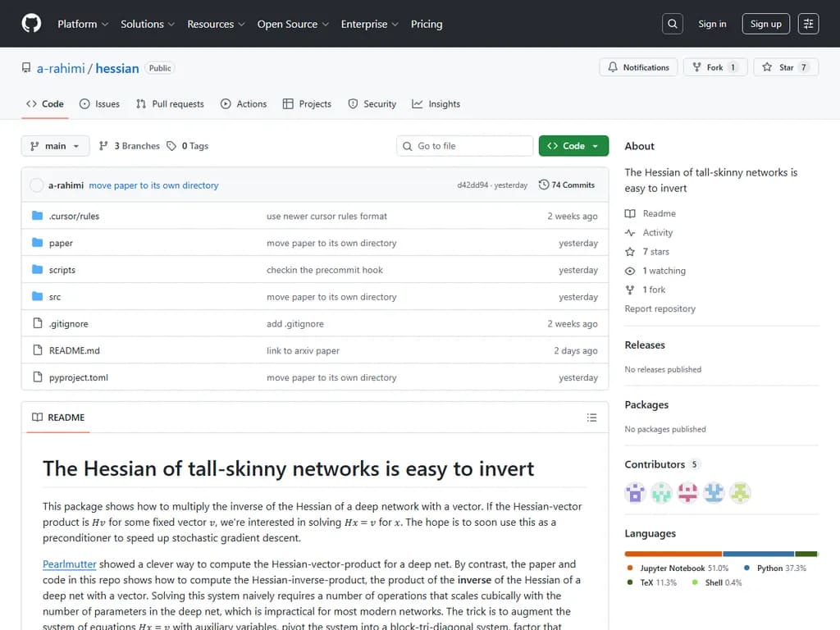Click the accessibility settings icon in header
This screenshot has height=630, width=840.
808,24
